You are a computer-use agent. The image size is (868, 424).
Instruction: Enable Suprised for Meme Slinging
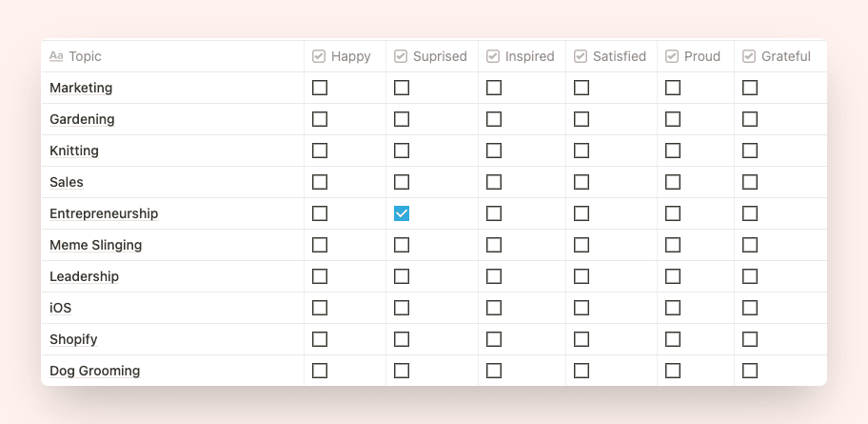[x=402, y=245]
